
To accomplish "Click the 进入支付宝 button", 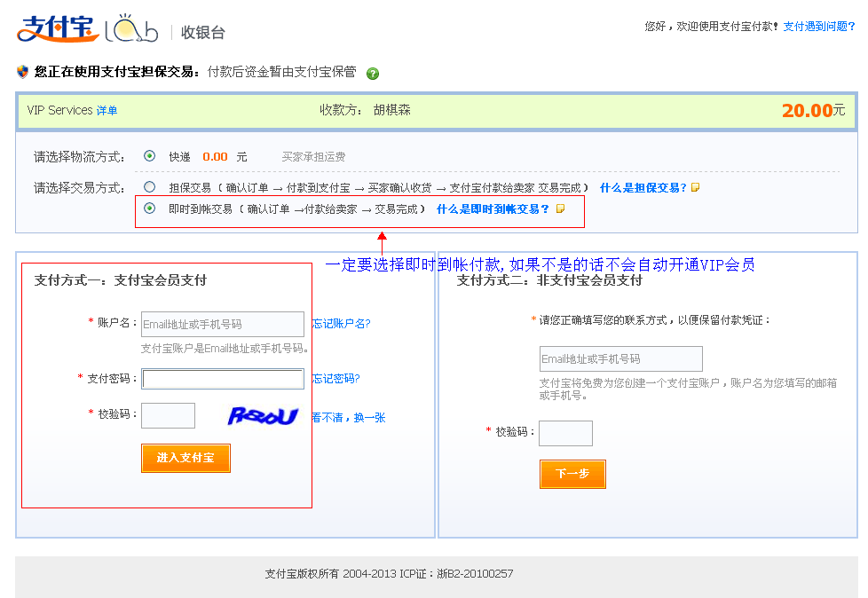I will click(185, 458).
